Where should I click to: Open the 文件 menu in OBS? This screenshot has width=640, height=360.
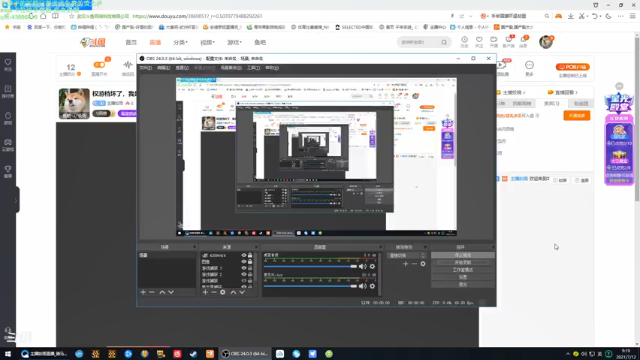(x=145, y=68)
